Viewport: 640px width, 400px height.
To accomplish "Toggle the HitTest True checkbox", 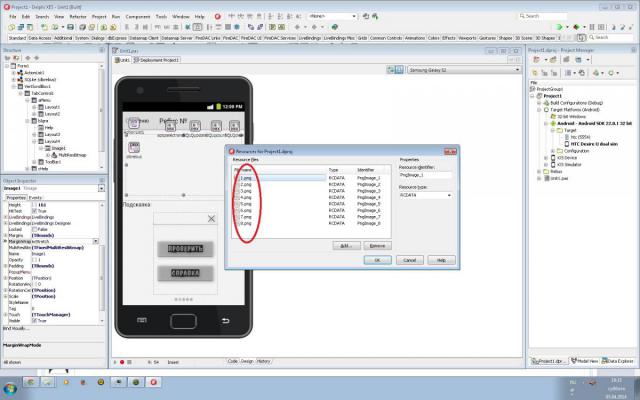I will (x=35, y=211).
